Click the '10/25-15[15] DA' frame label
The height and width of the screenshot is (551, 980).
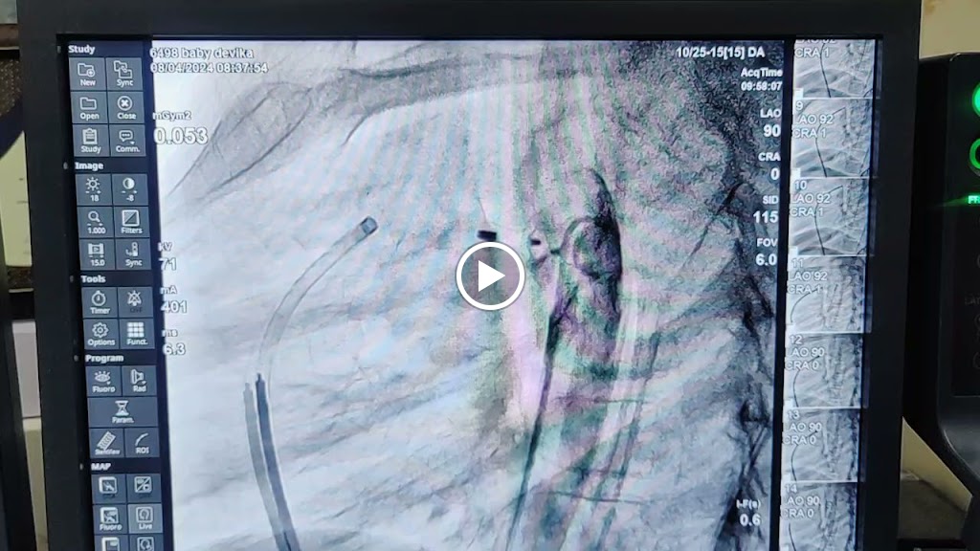pyautogui.click(x=720, y=53)
